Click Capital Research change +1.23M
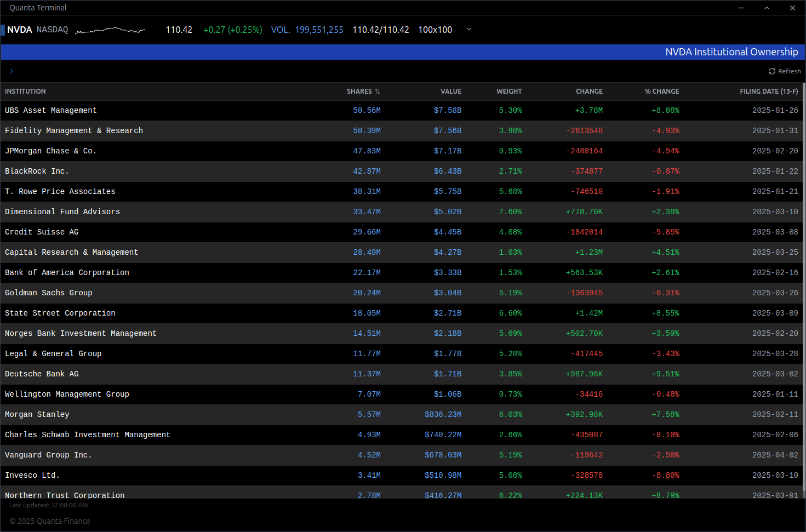 [x=589, y=253]
